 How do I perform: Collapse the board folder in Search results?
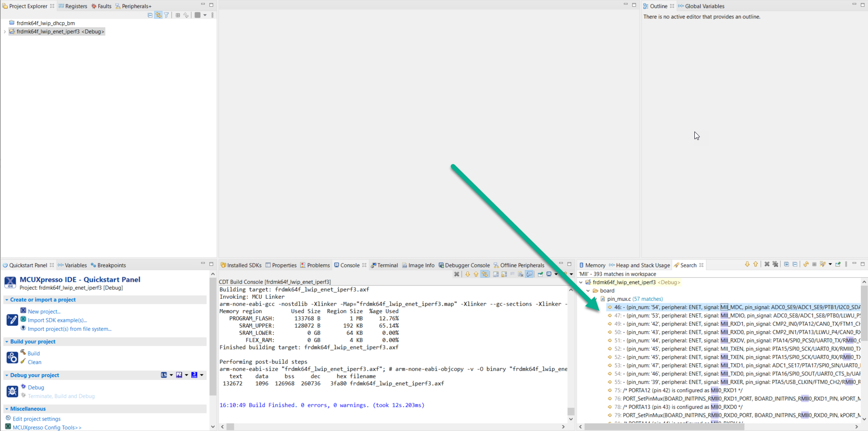[588, 290]
